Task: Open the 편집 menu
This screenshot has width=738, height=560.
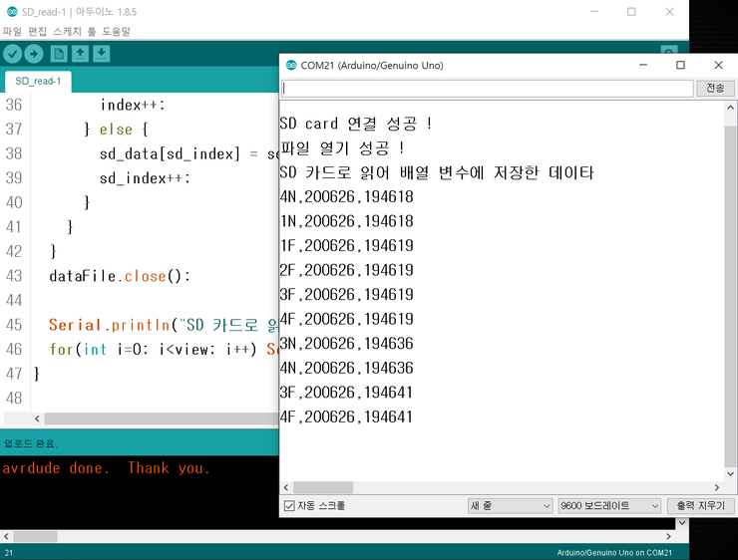Action: (37, 32)
